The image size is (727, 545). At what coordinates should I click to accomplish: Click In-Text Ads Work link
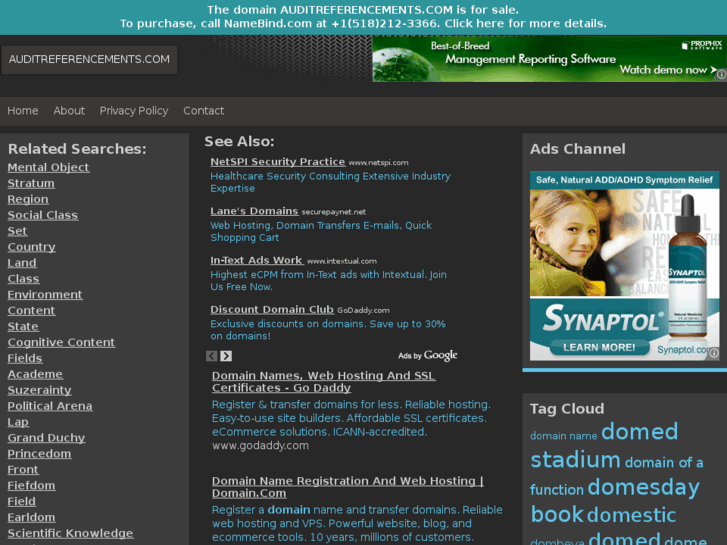(256, 260)
